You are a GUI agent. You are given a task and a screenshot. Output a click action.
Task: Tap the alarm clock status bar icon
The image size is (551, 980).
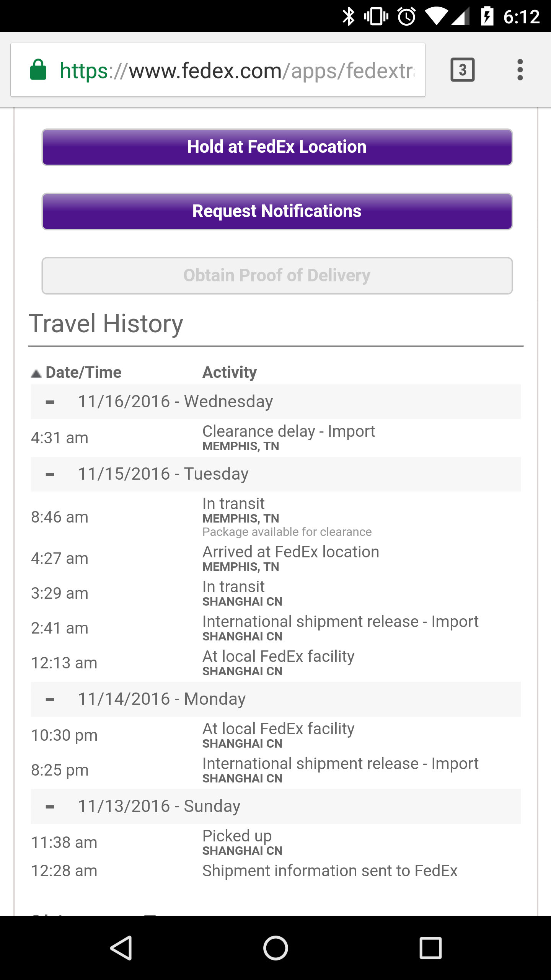click(406, 16)
